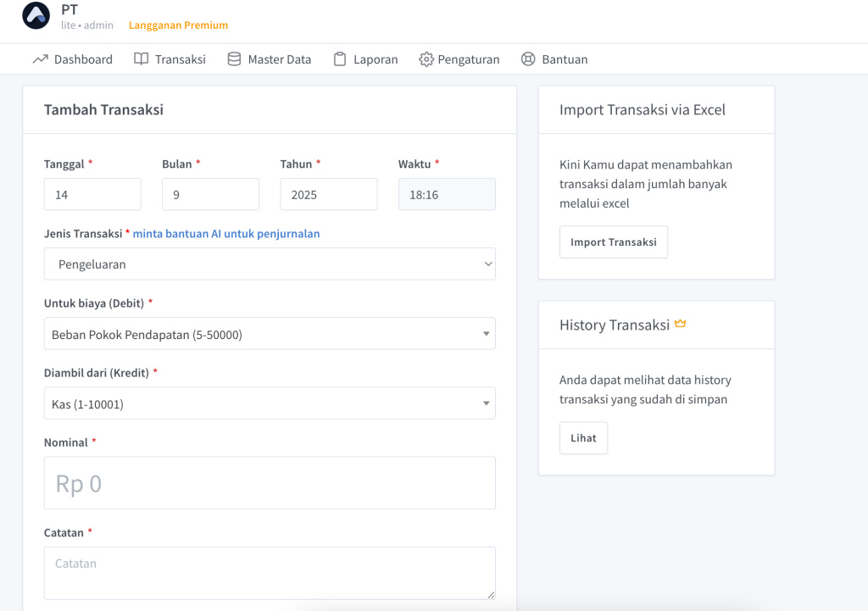Image resolution: width=868 pixels, height=611 pixels.
Task: Click the Master Data database icon
Action: pyautogui.click(x=234, y=59)
